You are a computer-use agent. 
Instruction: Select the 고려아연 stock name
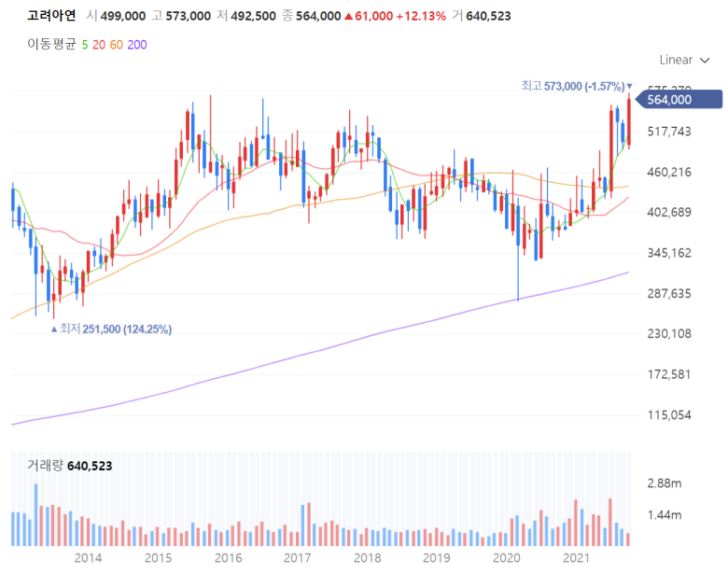point(51,16)
